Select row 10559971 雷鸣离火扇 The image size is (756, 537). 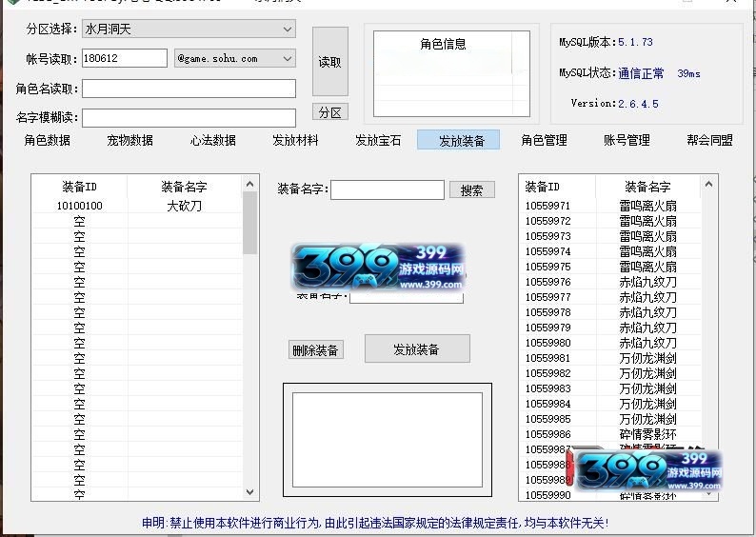[x=610, y=206]
